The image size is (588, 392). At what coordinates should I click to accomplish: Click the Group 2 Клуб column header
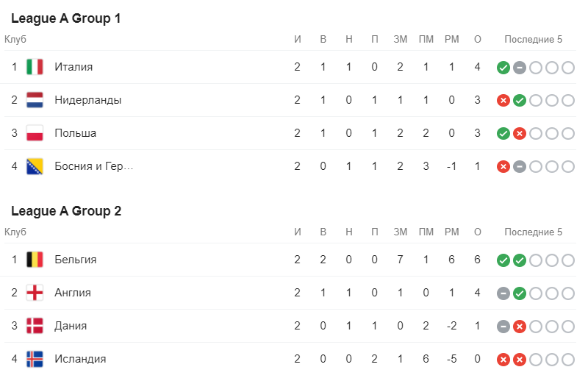tap(15, 232)
